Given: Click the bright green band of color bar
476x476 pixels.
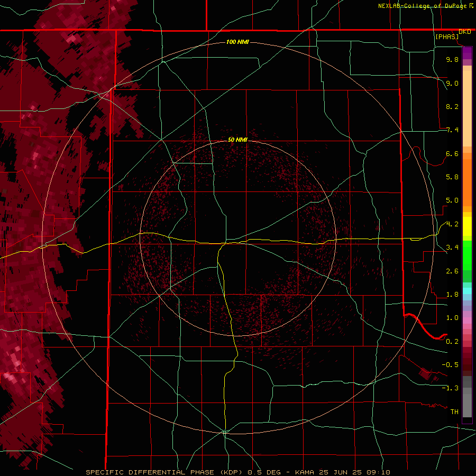Looking at the screenshot, I should pos(467,255).
